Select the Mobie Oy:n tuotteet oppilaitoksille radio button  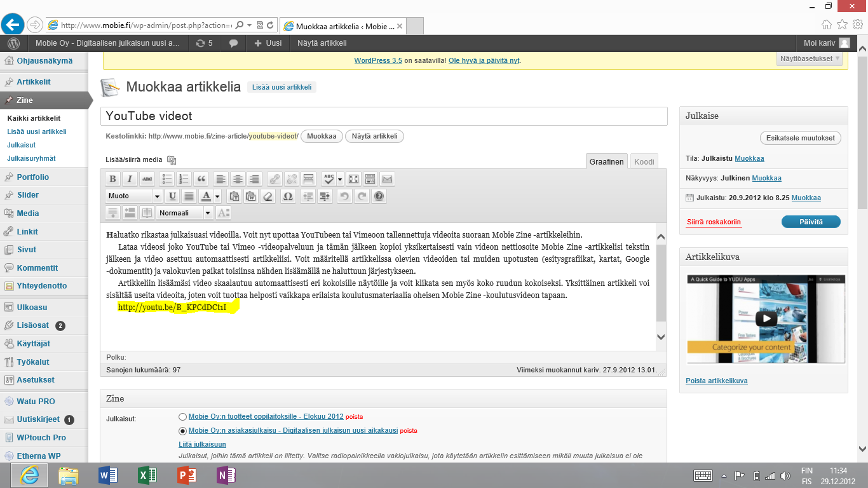click(183, 417)
